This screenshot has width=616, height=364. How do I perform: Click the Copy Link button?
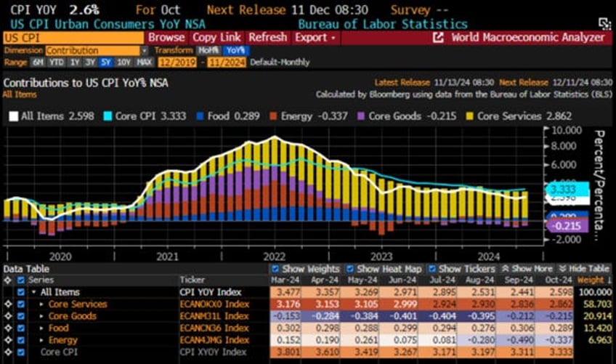click(216, 38)
